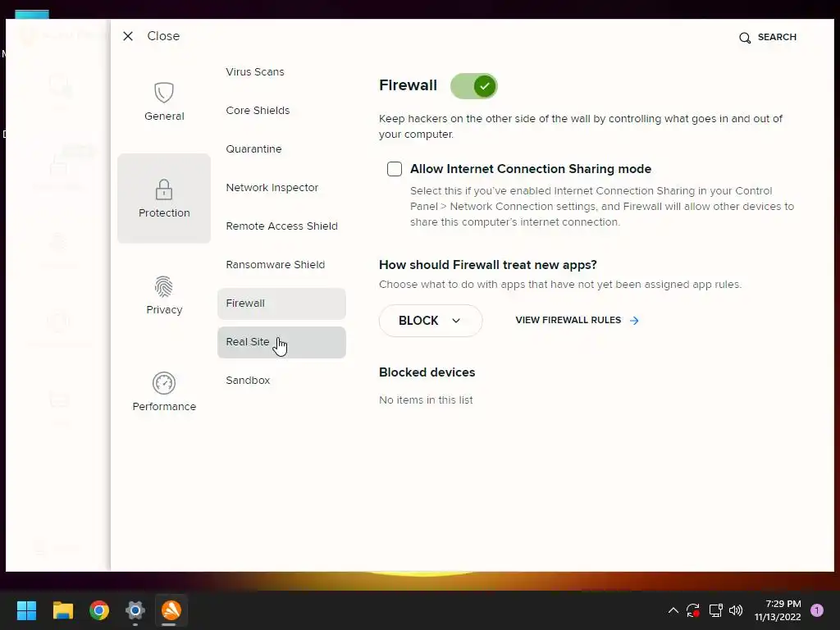Open Network Inspector settings

coord(272,188)
